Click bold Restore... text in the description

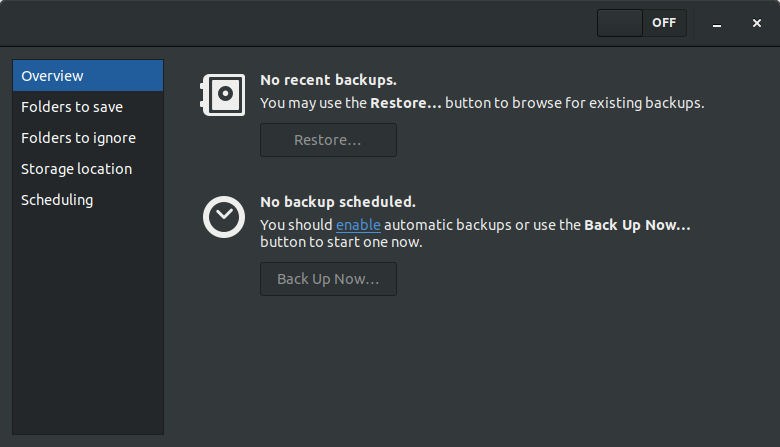click(406, 102)
